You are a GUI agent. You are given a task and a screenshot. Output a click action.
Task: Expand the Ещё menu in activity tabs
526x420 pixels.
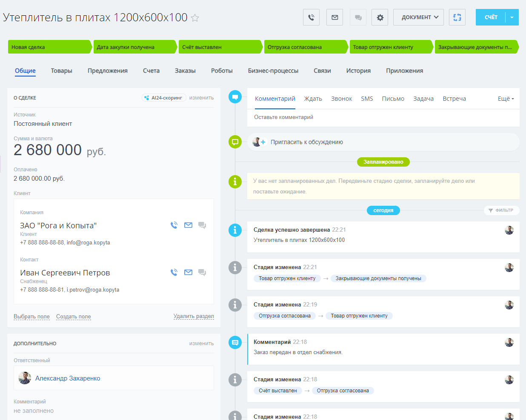click(506, 99)
